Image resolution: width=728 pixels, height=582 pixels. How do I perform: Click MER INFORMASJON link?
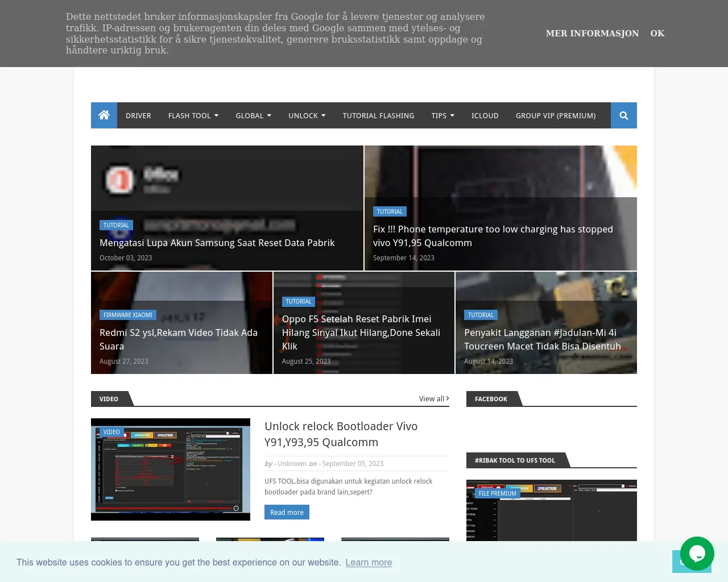click(592, 34)
